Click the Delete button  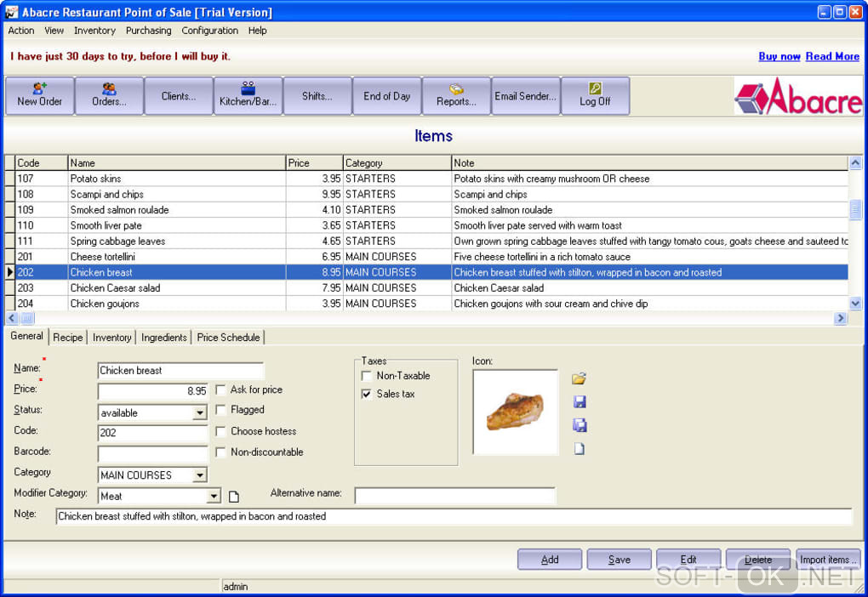coord(758,560)
